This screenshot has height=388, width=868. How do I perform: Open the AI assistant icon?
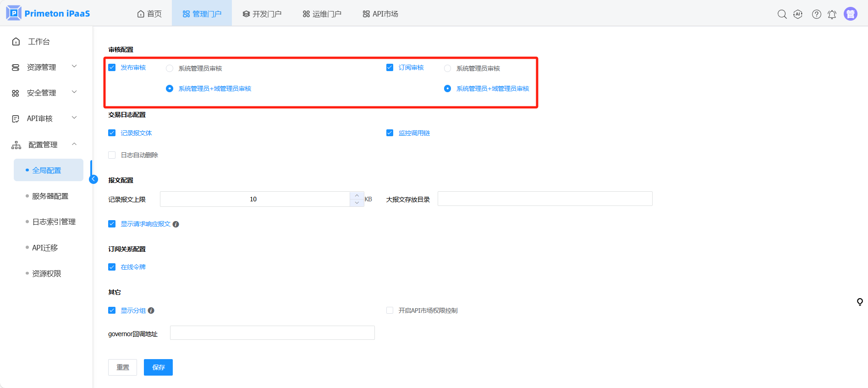coord(798,14)
